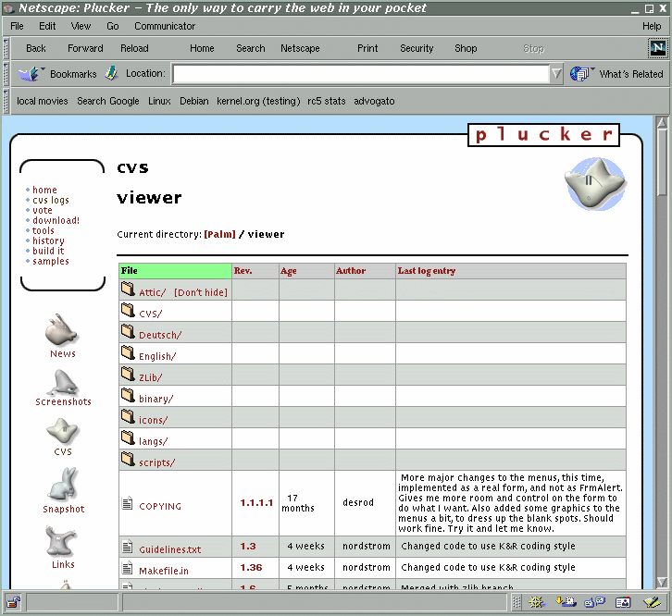Click the Guidelines.txt file icon

[x=128, y=547]
